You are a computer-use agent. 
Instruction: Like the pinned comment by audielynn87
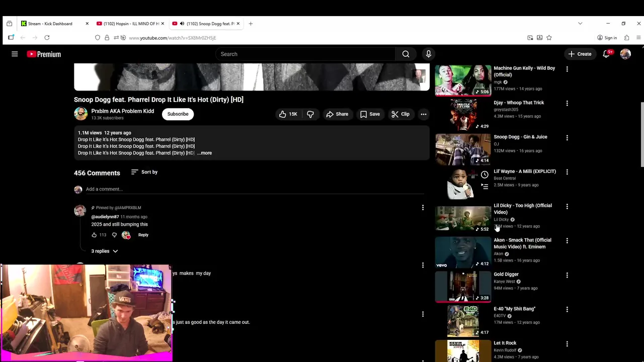click(94, 235)
